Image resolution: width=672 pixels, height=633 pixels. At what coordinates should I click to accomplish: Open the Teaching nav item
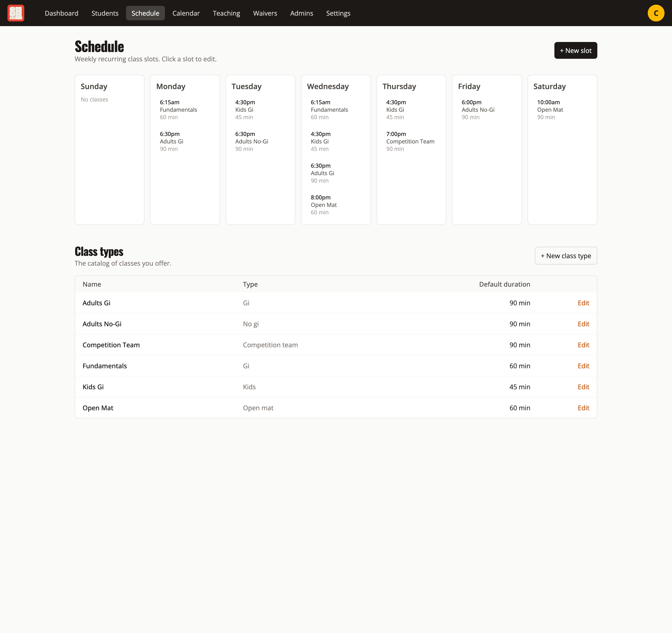(227, 13)
